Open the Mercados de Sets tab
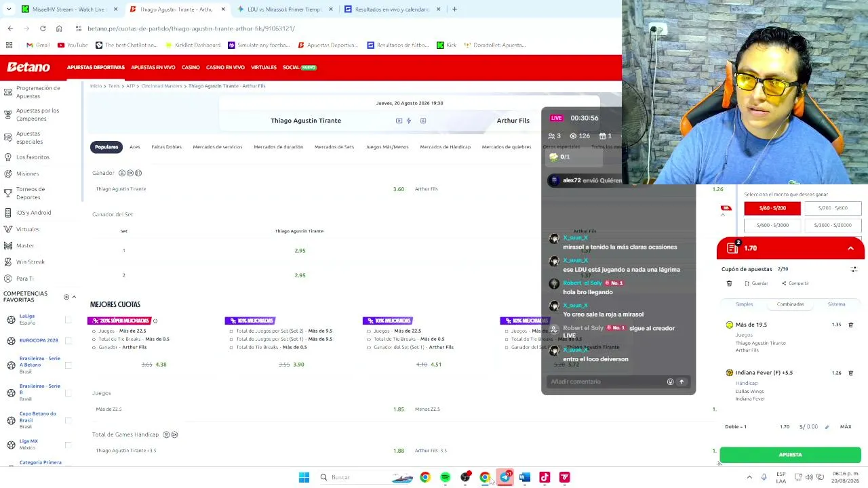 [334, 147]
